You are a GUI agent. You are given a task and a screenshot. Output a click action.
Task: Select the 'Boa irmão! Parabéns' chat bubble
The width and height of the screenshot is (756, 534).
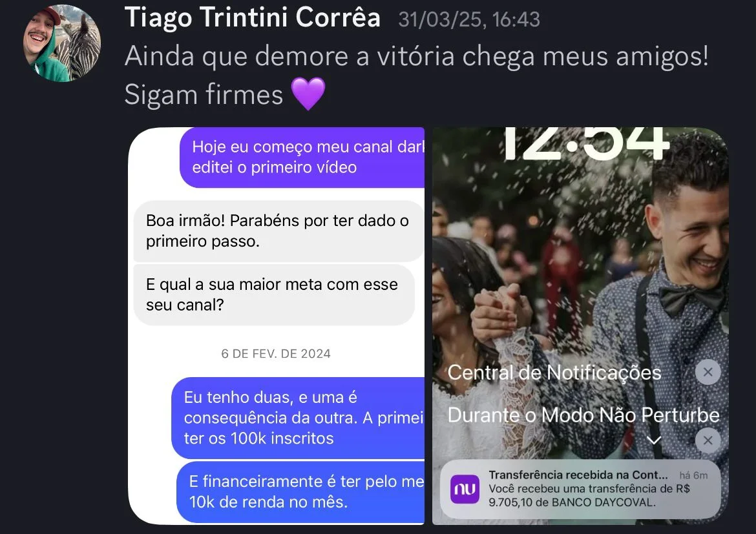pos(278,231)
